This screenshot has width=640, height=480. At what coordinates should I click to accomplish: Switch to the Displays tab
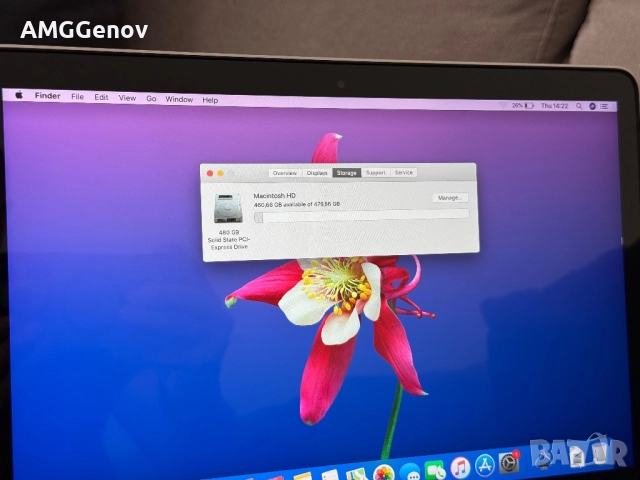(317, 173)
